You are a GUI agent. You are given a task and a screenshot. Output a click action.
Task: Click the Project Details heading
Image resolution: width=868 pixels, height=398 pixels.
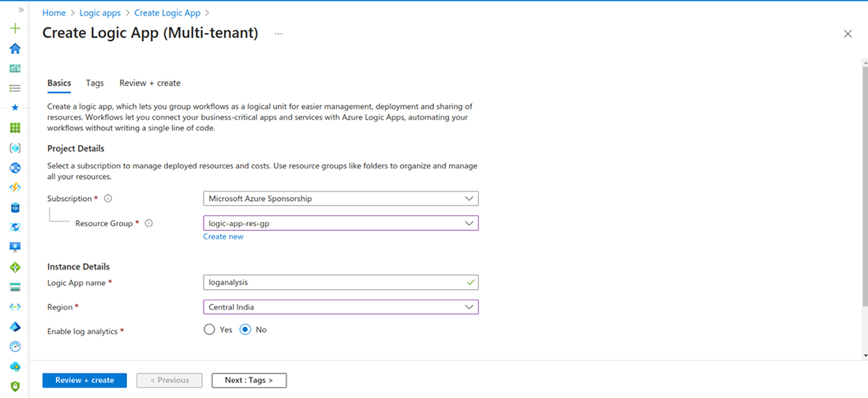coord(76,149)
